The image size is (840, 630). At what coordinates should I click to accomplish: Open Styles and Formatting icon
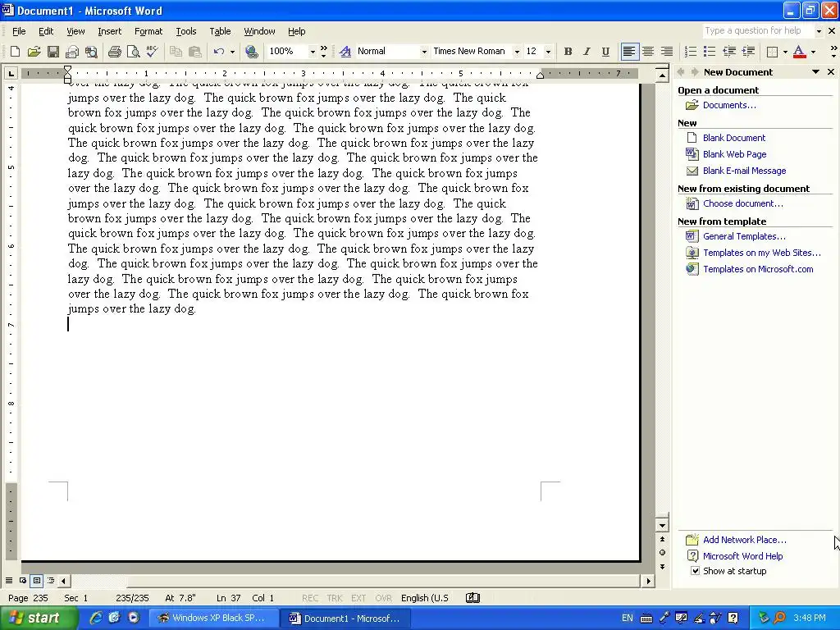click(345, 52)
